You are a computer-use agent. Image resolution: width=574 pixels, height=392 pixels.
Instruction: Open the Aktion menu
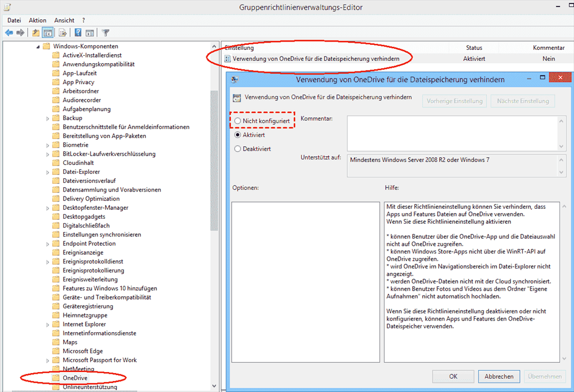[x=37, y=20]
